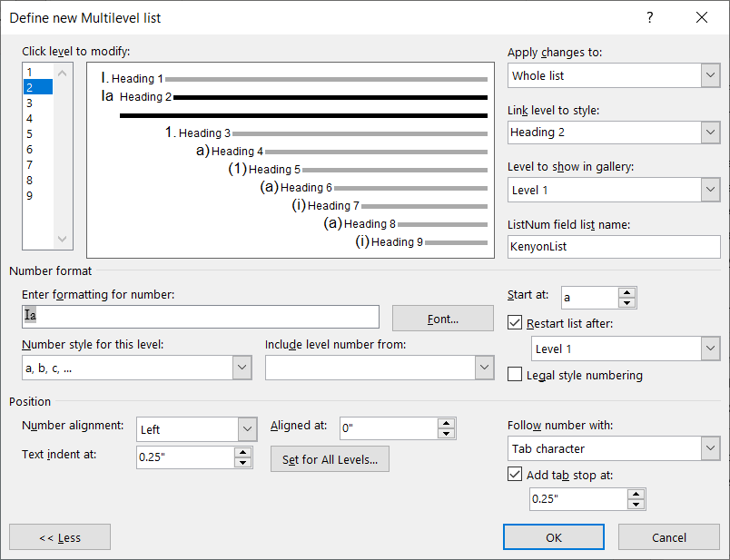
Task: Uncheck Restart list after checkbox
Action: click(x=515, y=322)
